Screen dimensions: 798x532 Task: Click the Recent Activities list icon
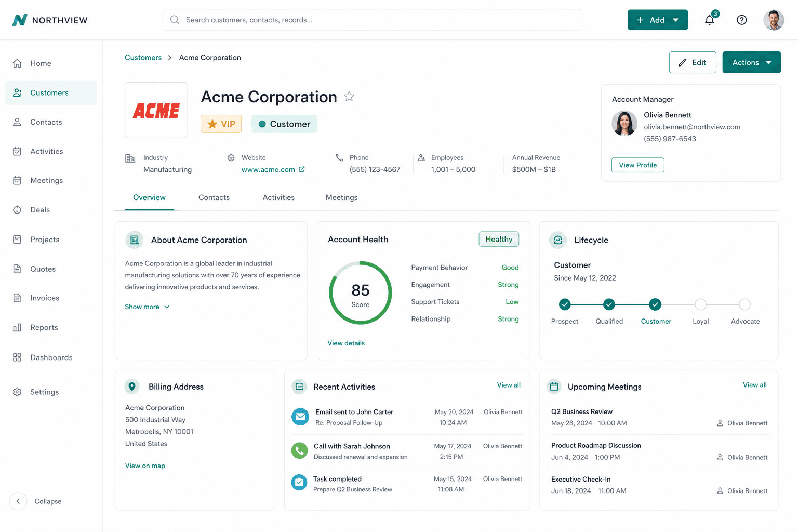tap(299, 387)
